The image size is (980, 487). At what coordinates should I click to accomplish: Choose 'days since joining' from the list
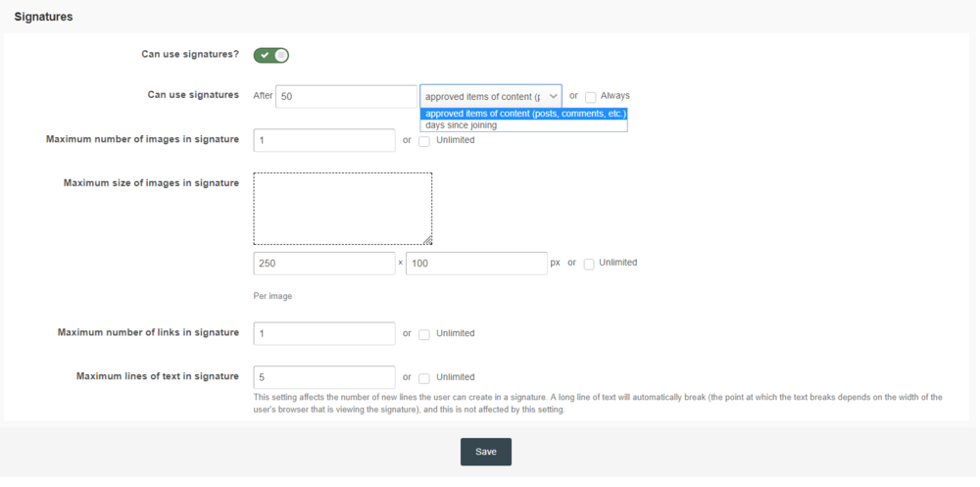(462, 125)
